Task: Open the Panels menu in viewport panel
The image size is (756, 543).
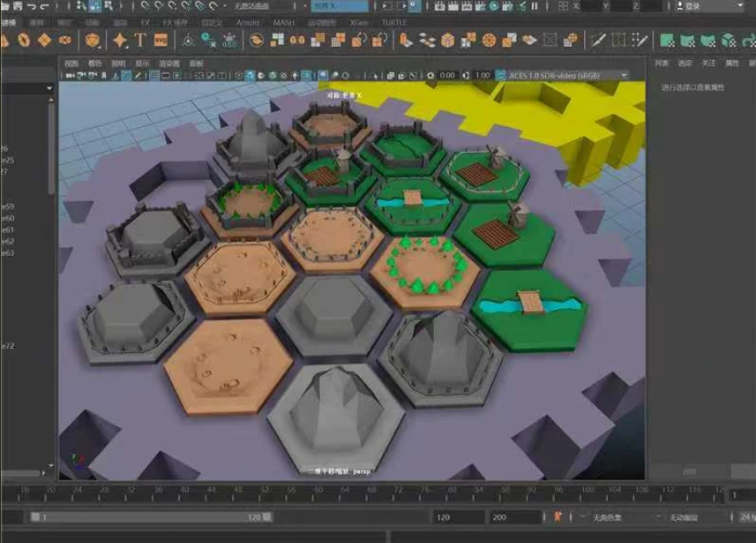Action: coord(196,64)
